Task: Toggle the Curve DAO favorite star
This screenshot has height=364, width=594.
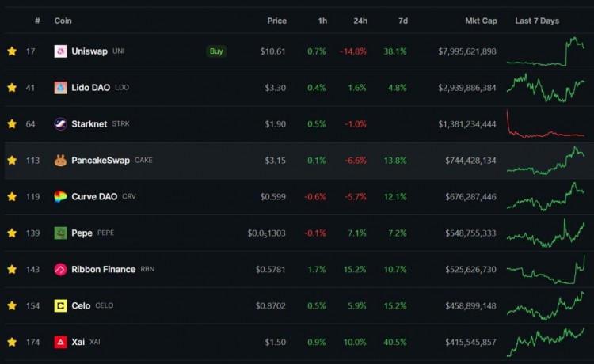Action: click(x=12, y=196)
